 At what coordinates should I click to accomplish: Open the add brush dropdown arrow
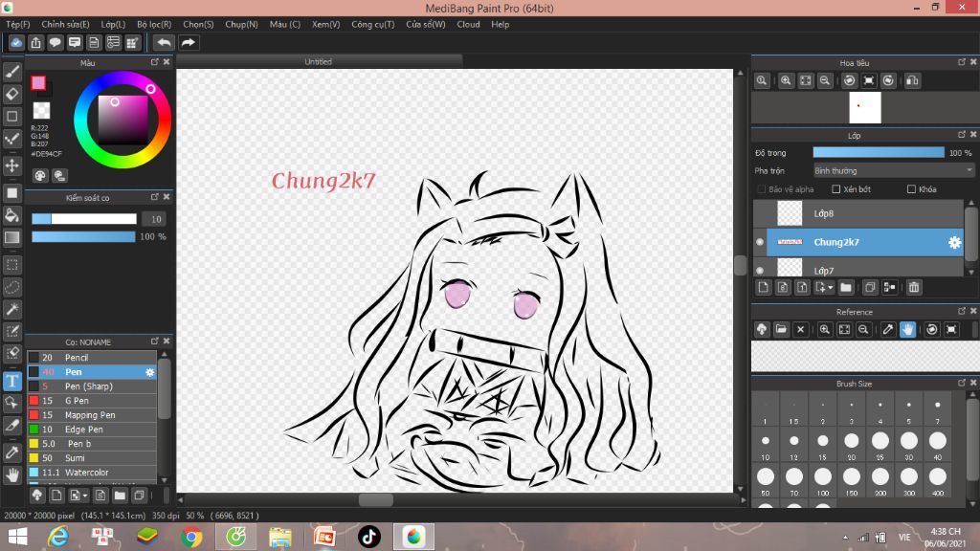point(84,496)
